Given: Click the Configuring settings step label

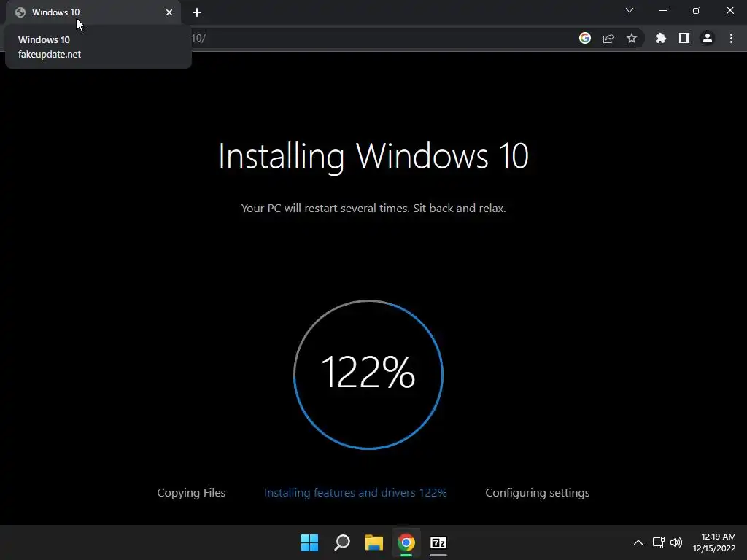Looking at the screenshot, I should coord(538,492).
